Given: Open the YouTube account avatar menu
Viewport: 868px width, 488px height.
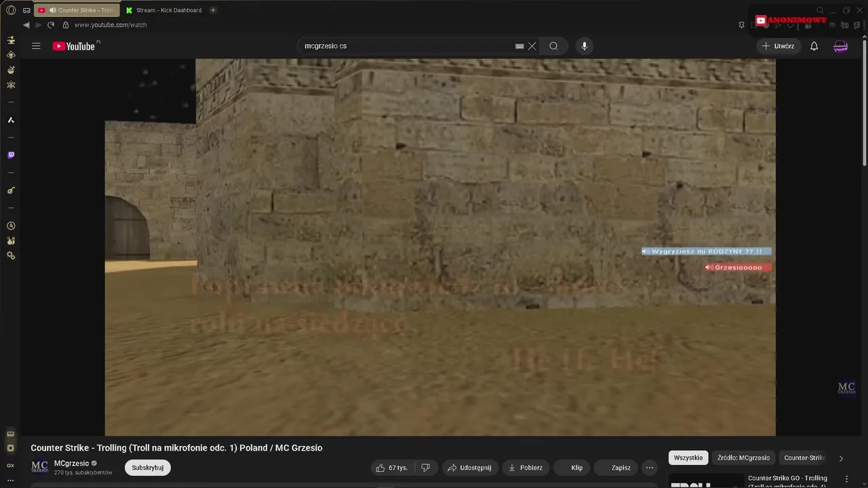Looking at the screenshot, I should (841, 46).
